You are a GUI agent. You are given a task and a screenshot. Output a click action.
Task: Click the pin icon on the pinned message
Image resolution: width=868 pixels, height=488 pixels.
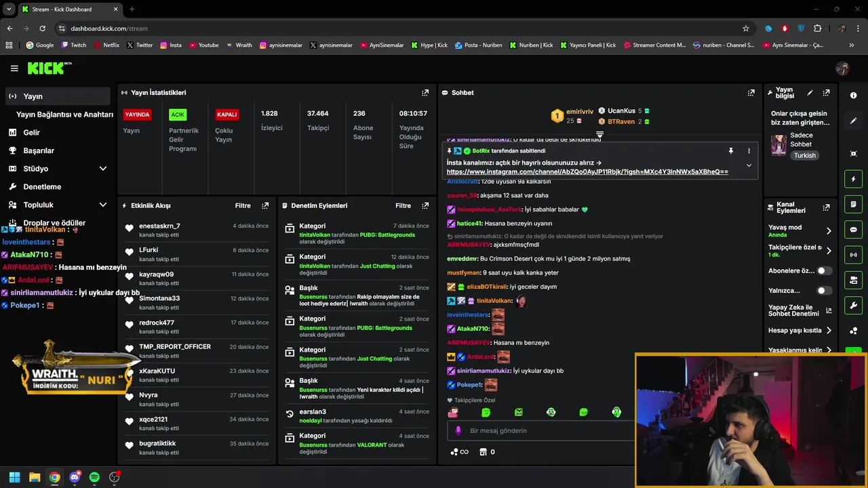(x=730, y=151)
